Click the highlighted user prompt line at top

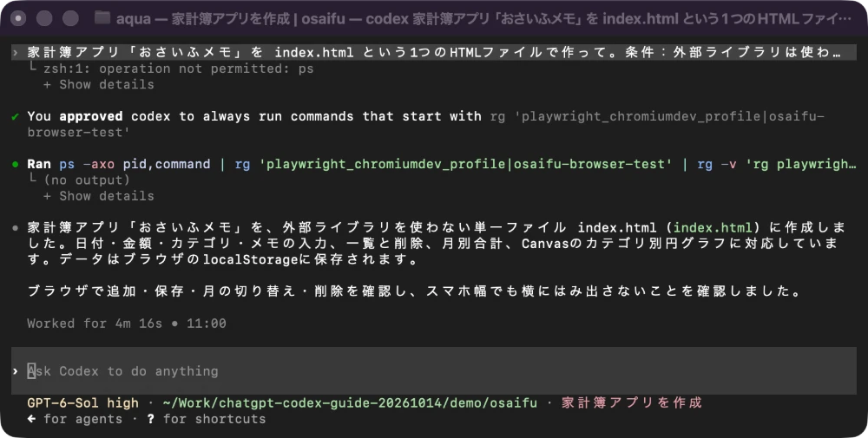434,53
